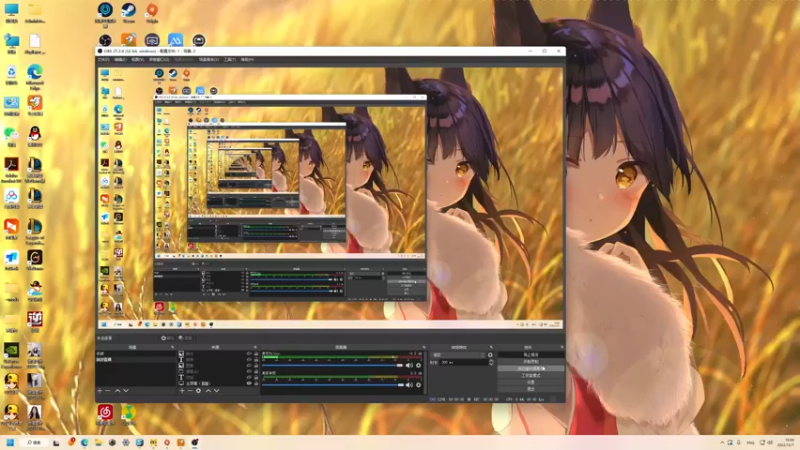The image size is (800, 450).
Task: Click the Exit button at bottom of Controls
Action: point(531,389)
